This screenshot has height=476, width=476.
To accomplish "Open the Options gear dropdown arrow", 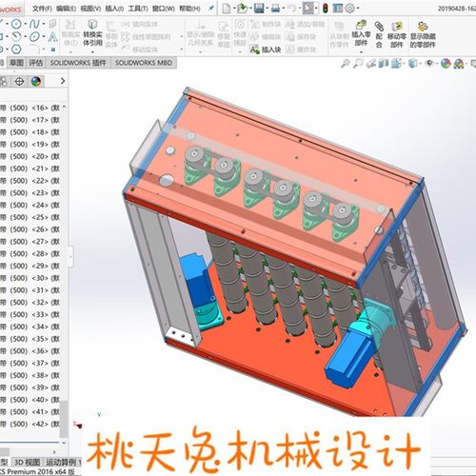I will click(358, 9).
